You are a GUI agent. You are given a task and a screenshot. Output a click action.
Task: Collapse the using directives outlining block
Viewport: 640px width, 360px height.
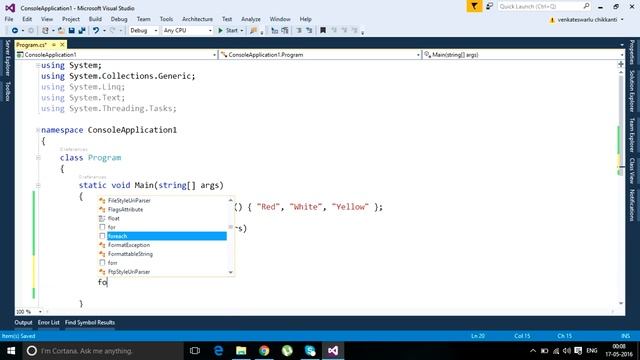coord(38,65)
